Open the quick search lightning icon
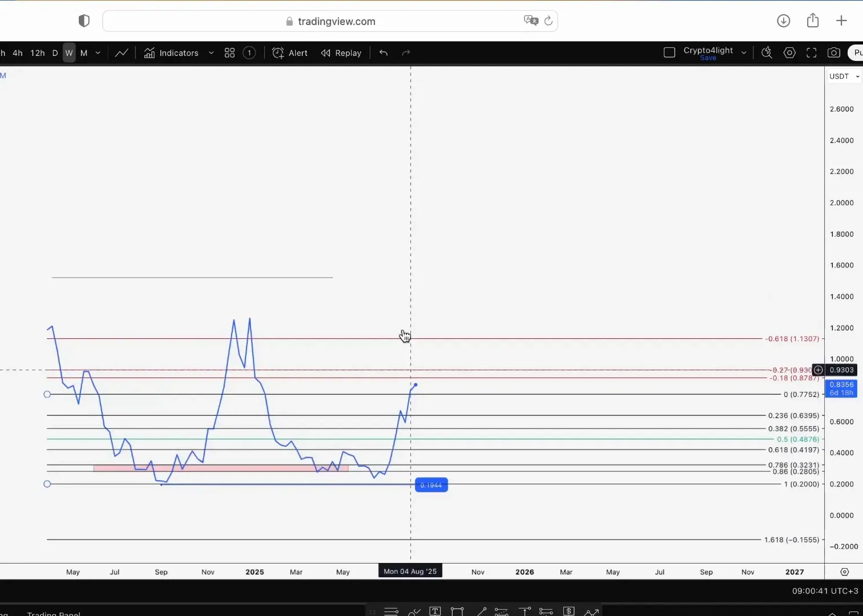This screenshot has height=616, width=863. [767, 53]
